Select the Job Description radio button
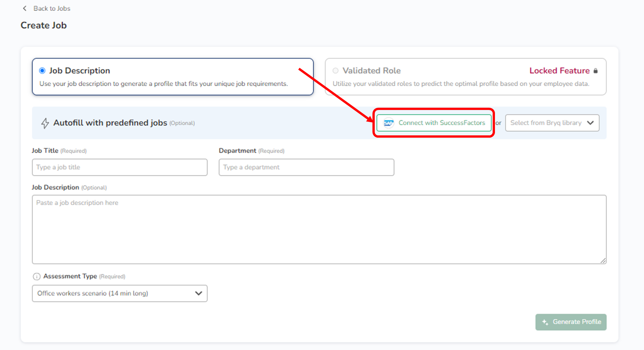Screen dimensions: 644x350 [42, 71]
